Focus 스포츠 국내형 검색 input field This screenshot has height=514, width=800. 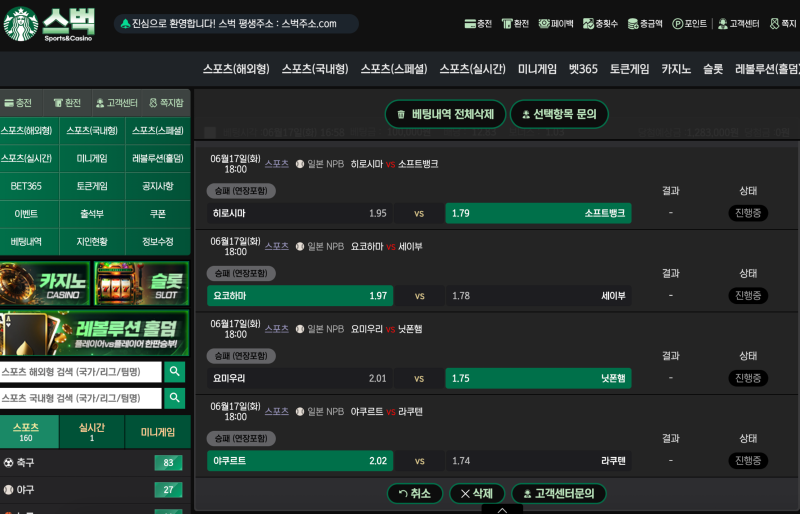81,398
